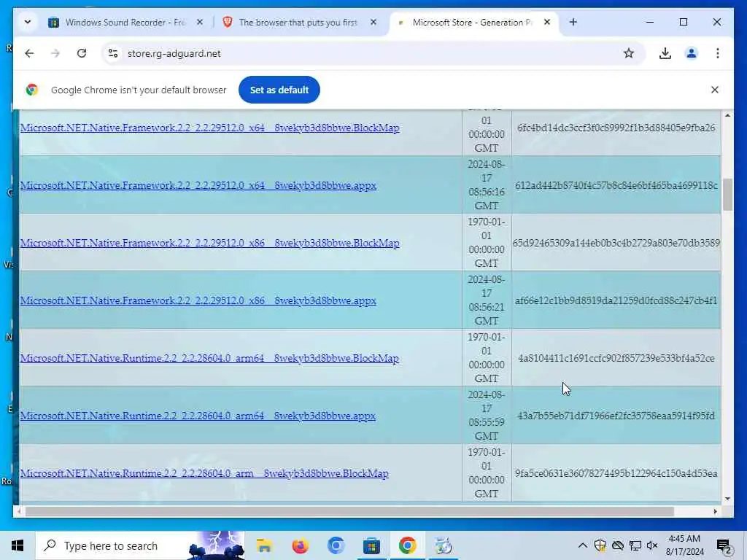Select hash starting with af66e12c1bb9d8519da
This screenshot has width=747, height=560.
point(616,300)
